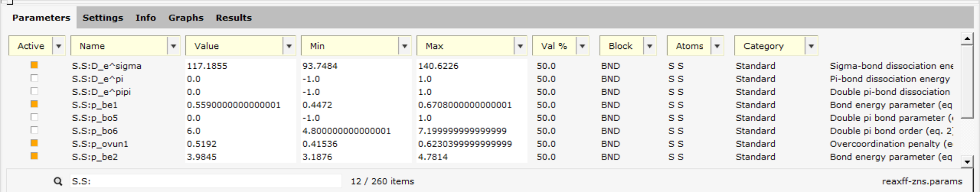Enable Active checkbox for S.S:D_e^pi

pyautogui.click(x=34, y=78)
